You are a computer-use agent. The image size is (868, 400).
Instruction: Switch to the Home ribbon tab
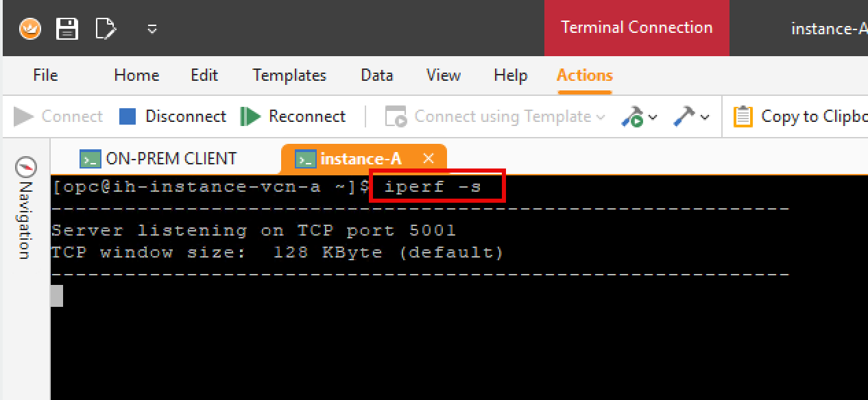(136, 75)
